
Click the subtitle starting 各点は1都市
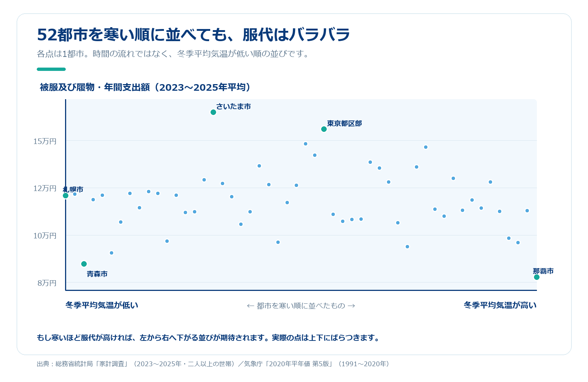(173, 54)
